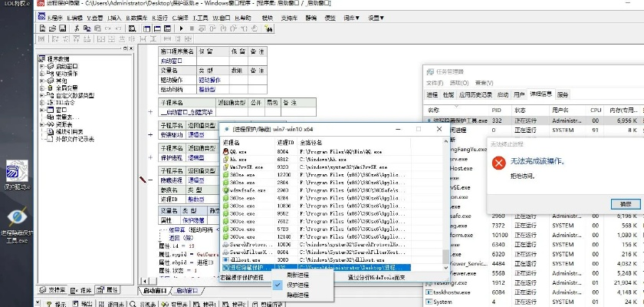The width and height of the screenshot is (644, 307).
Task: Click the 确定 button in error dialog
Action: (625, 203)
